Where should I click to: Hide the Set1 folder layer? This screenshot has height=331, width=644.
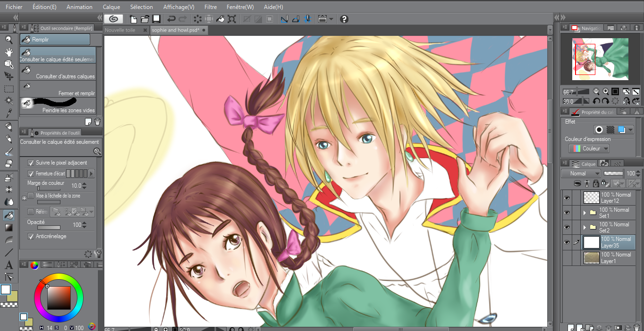[x=567, y=213]
